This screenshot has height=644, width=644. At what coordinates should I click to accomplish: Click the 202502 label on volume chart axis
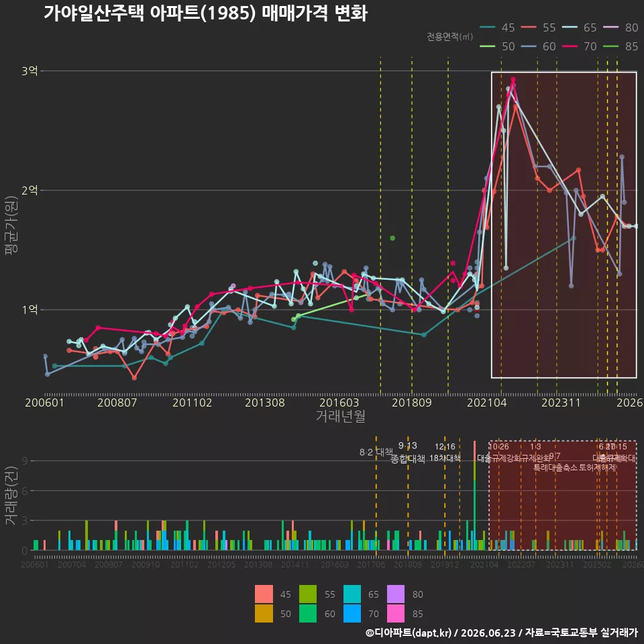click(x=597, y=565)
